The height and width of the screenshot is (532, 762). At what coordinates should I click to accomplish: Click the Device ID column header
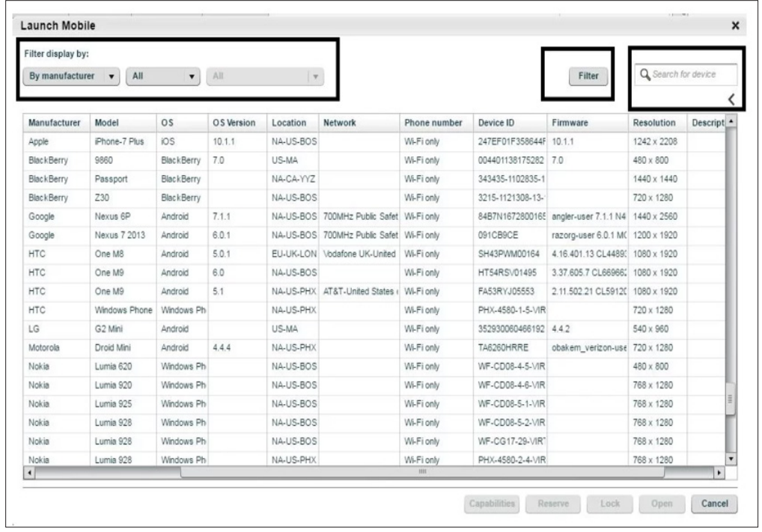[510, 123]
